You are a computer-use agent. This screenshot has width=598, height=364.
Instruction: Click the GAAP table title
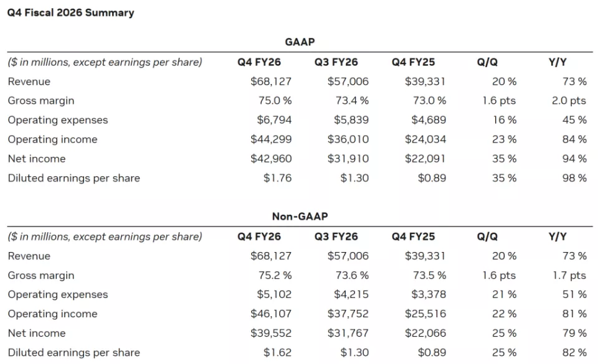(300, 42)
